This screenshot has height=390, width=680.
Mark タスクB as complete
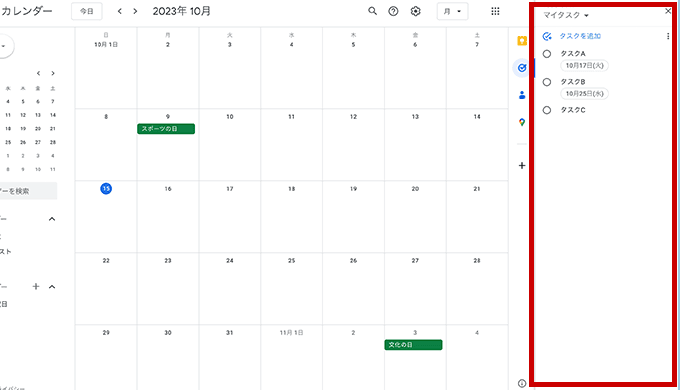547,82
